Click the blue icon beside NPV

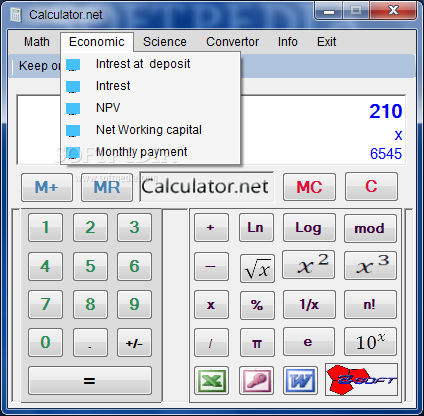73,109
